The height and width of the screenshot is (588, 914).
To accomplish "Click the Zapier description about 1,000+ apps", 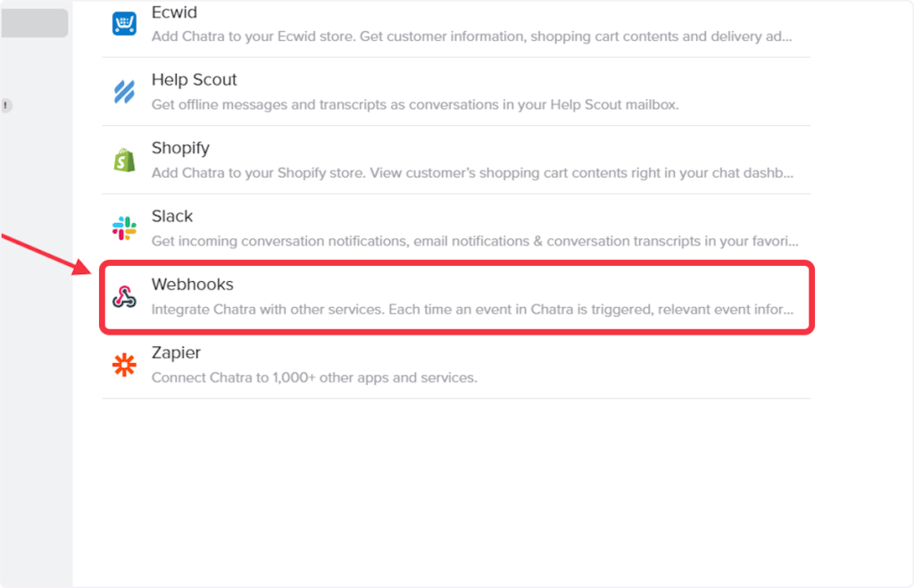I will coord(314,377).
